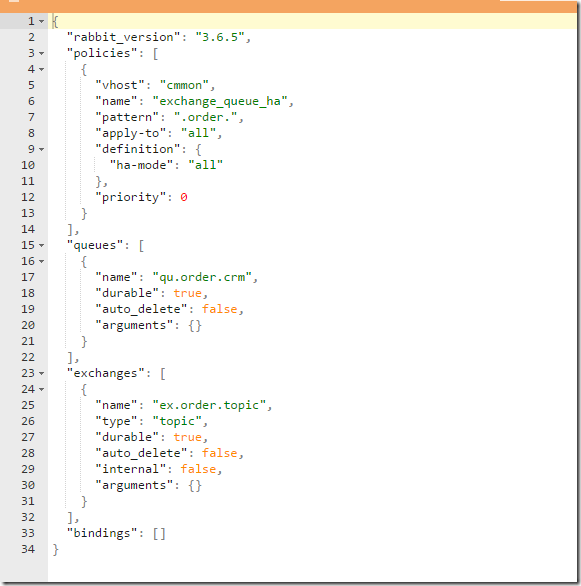581x586 pixels.
Task: Click the empty arguments braces on line 20
Action: coord(195,326)
